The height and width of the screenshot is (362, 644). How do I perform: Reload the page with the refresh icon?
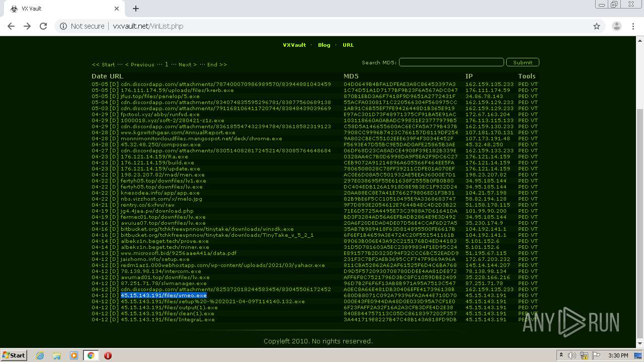(43, 26)
